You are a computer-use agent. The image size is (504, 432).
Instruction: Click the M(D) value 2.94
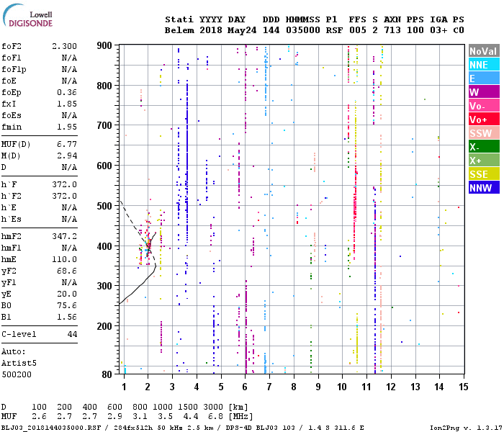pyautogui.click(x=67, y=156)
